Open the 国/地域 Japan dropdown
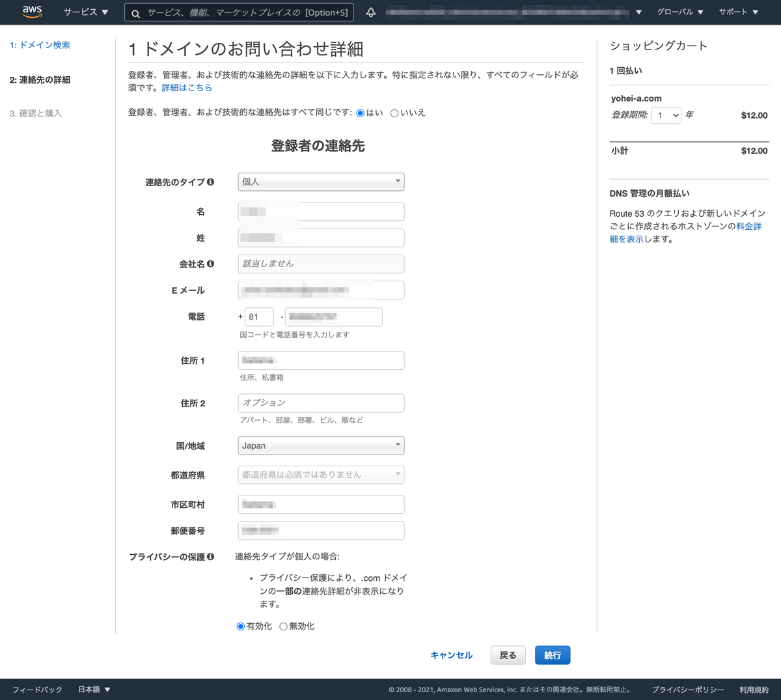 click(x=321, y=445)
